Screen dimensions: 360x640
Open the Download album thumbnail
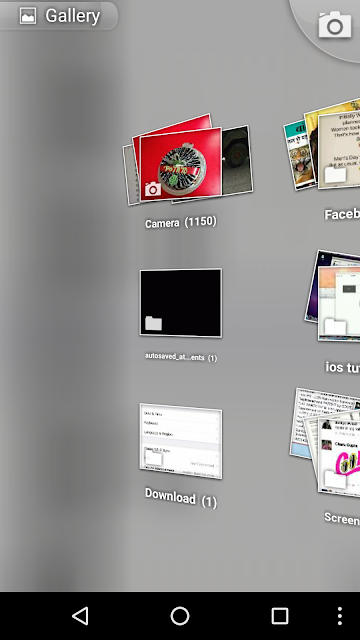pos(181,441)
